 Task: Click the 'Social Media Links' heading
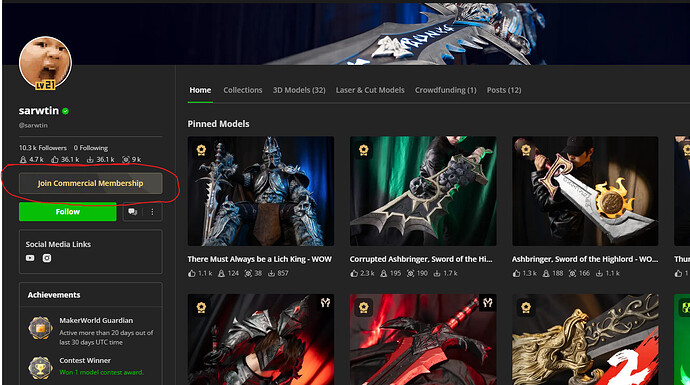point(58,244)
